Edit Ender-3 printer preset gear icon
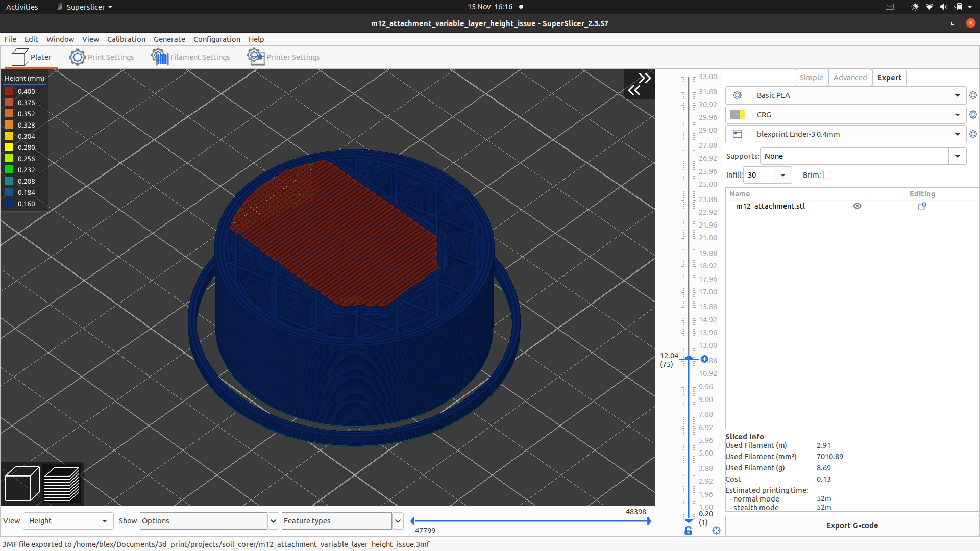Screen dimensions: 980x551 coord(973,134)
